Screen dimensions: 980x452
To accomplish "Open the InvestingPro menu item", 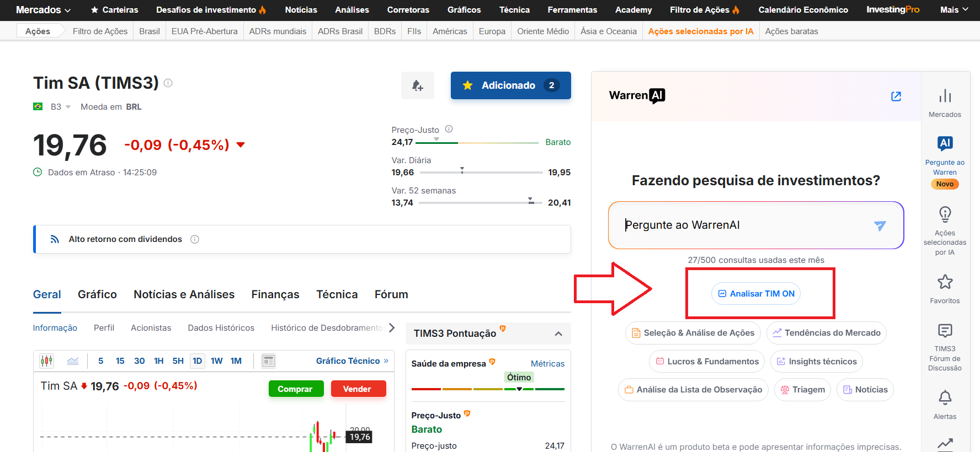I will pos(892,10).
